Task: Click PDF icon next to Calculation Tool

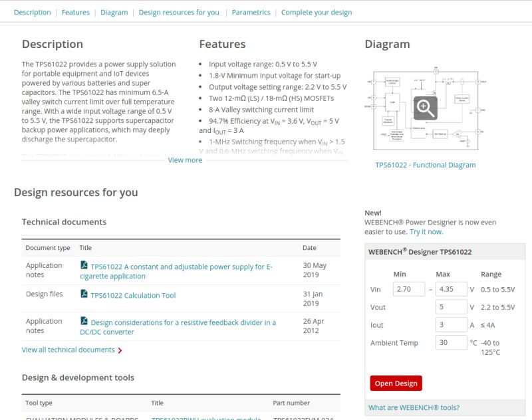Action: pyautogui.click(x=84, y=294)
